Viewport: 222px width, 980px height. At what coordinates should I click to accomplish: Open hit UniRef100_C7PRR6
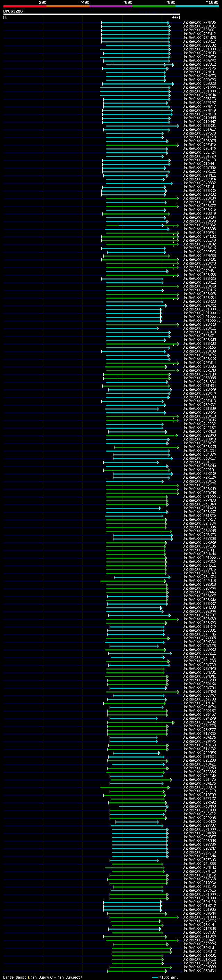199,944
